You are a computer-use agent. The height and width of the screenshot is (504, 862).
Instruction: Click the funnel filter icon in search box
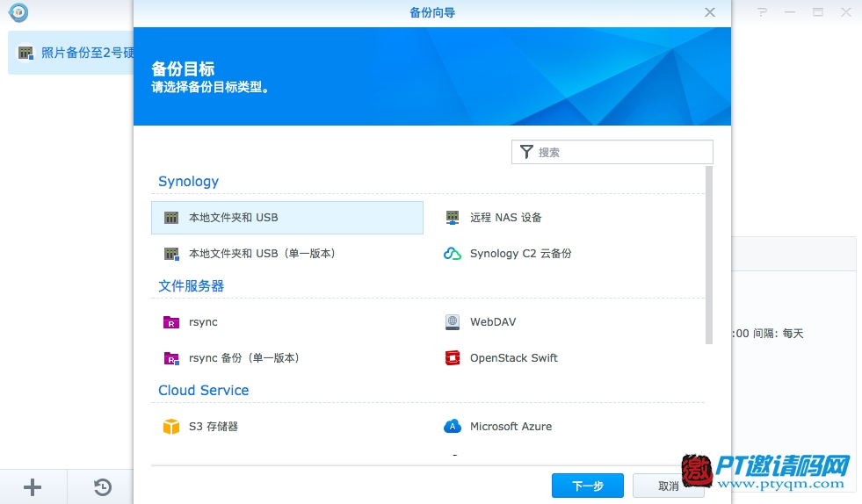[x=526, y=152]
